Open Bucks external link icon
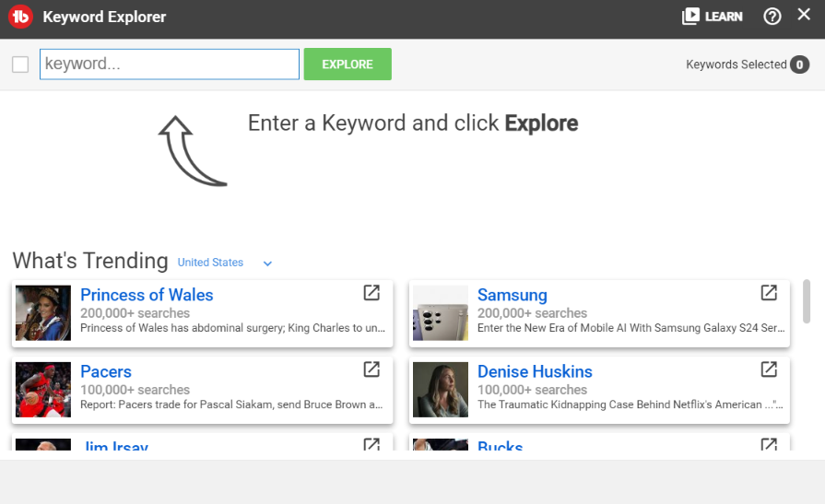Image resolution: width=825 pixels, height=504 pixels. point(769,444)
